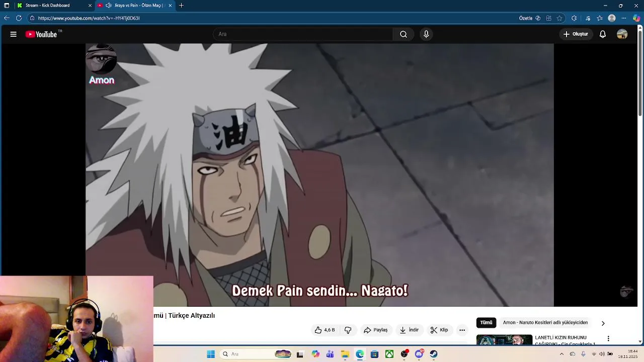The width and height of the screenshot is (644, 362).
Task: Click the page vertical scrollbar thumb
Action: tap(640, 74)
